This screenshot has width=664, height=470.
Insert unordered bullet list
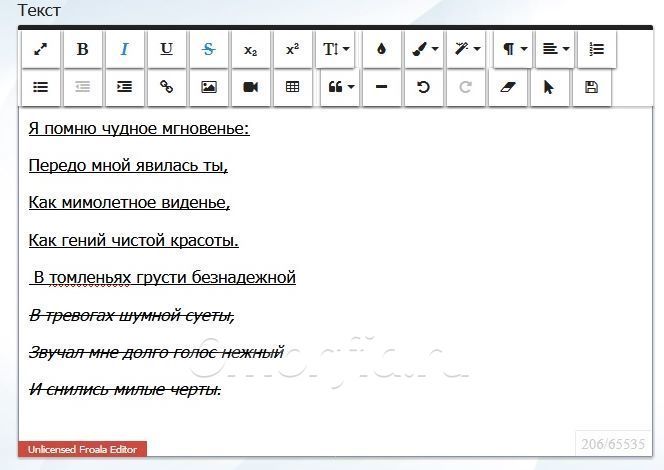41,88
